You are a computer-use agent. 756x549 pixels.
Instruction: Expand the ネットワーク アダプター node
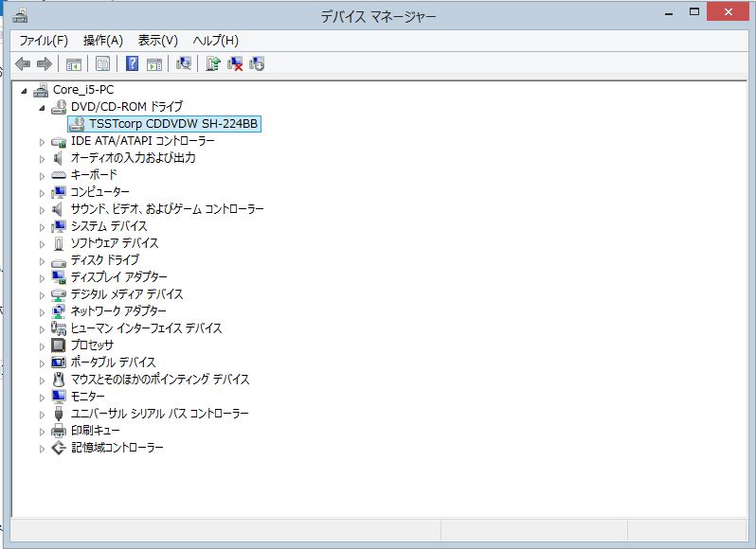42,312
